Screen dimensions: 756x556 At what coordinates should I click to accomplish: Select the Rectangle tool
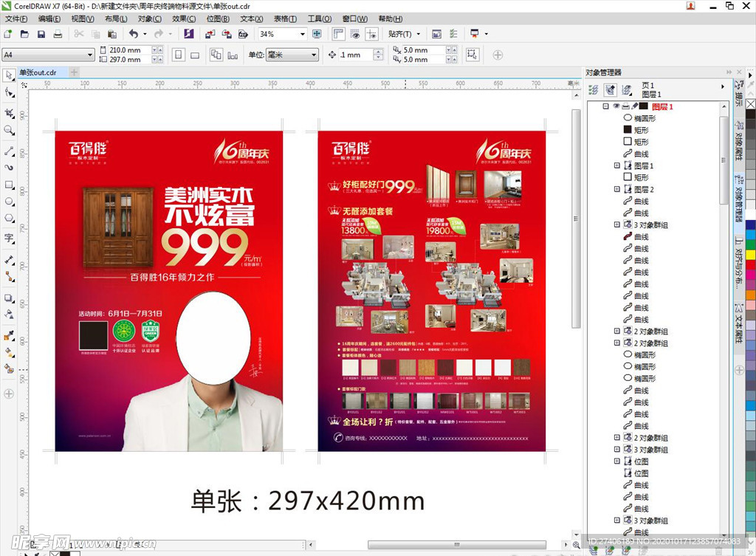9,184
